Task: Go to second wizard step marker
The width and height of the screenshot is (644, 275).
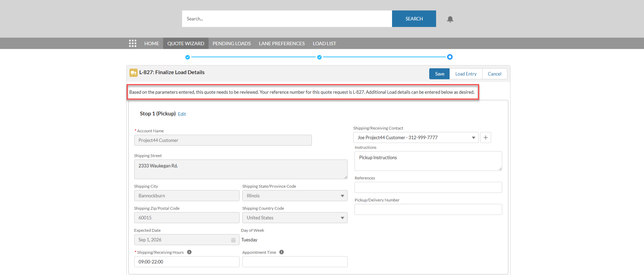Action: [x=319, y=57]
